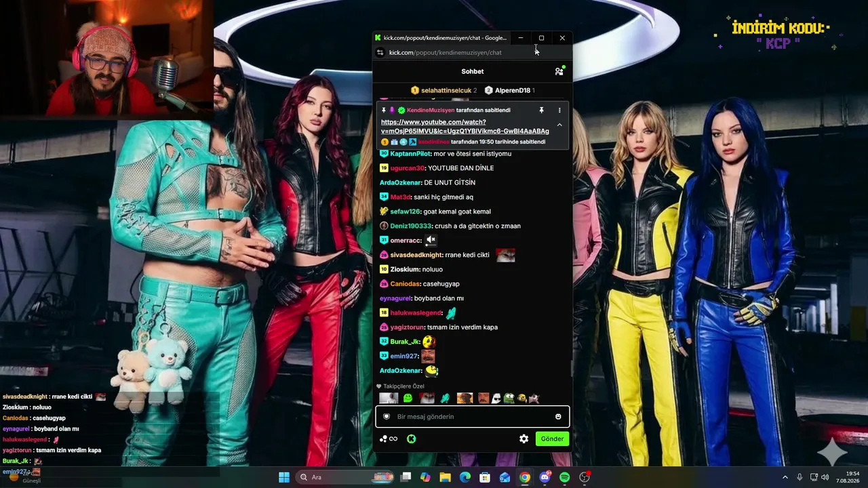Switch to Google Chrome on the taskbar
868x488 pixels.
point(525,477)
